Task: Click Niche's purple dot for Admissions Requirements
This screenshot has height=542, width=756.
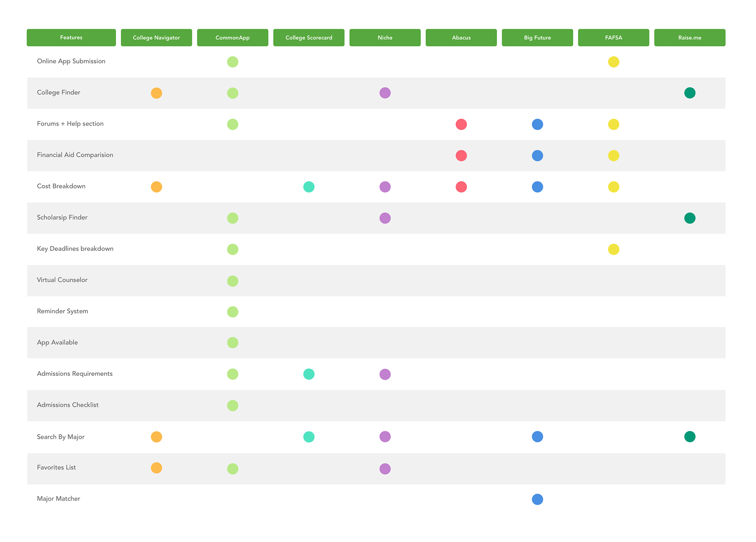Action: click(x=385, y=374)
